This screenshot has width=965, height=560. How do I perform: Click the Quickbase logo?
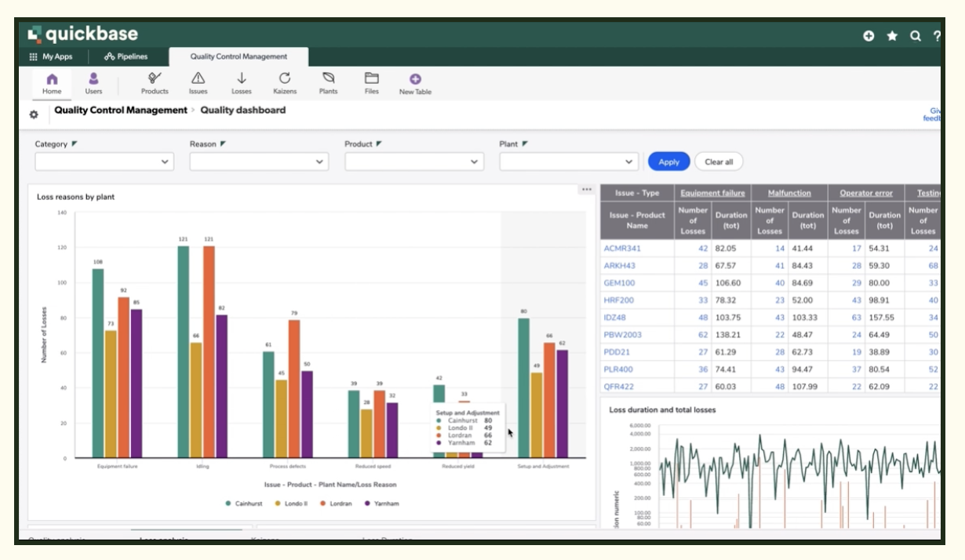click(x=83, y=34)
